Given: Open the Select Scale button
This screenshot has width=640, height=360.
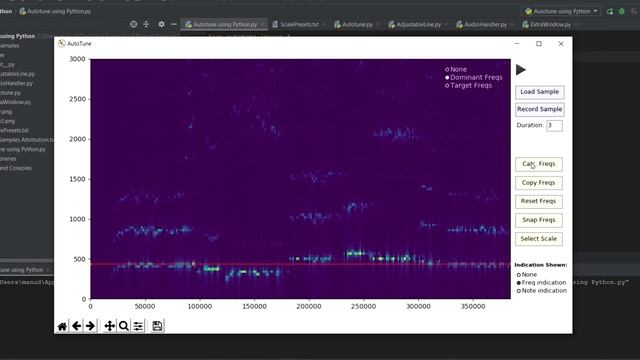Looking at the screenshot, I should tap(538, 239).
